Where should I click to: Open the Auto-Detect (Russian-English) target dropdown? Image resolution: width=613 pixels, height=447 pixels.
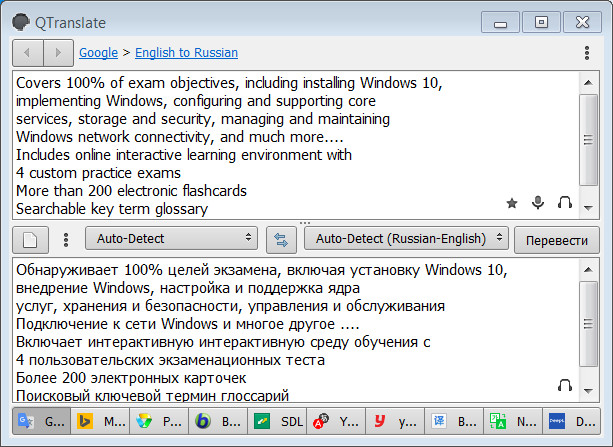406,238
